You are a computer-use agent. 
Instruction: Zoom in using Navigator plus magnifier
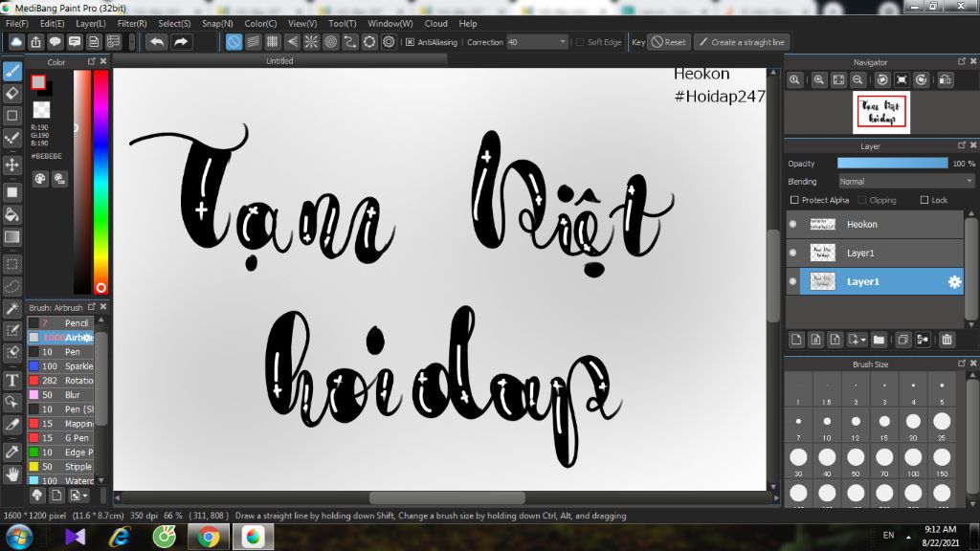pyautogui.click(x=819, y=80)
